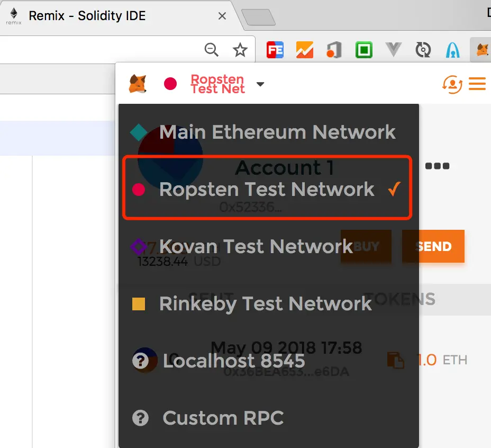Open the MetaMask fox extension icon

coord(483,50)
